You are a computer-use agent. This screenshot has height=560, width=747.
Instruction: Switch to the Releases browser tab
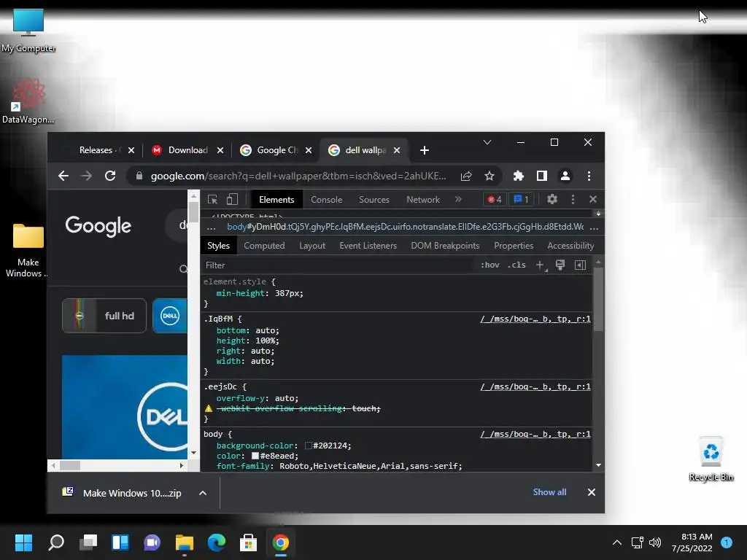coord(98,150)
